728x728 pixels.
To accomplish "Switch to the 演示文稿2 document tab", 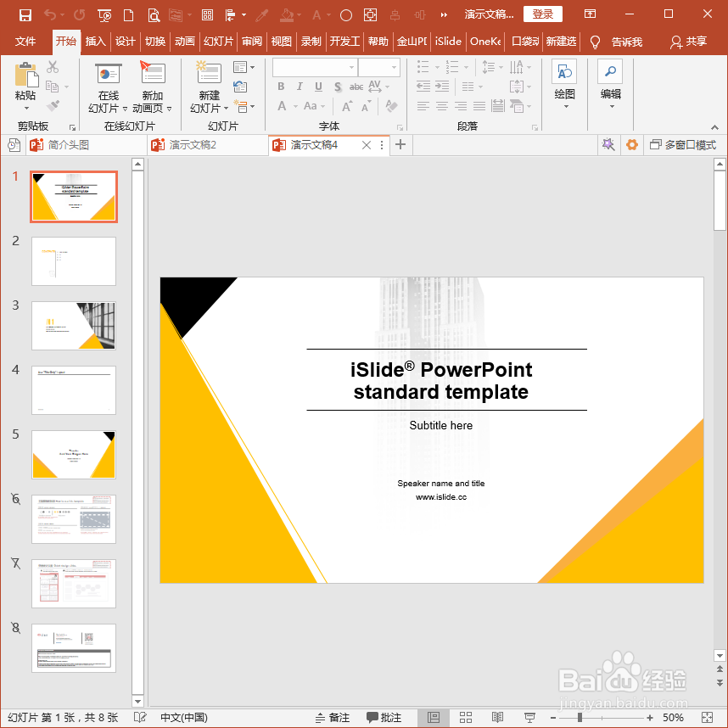I will click(208, 145).
